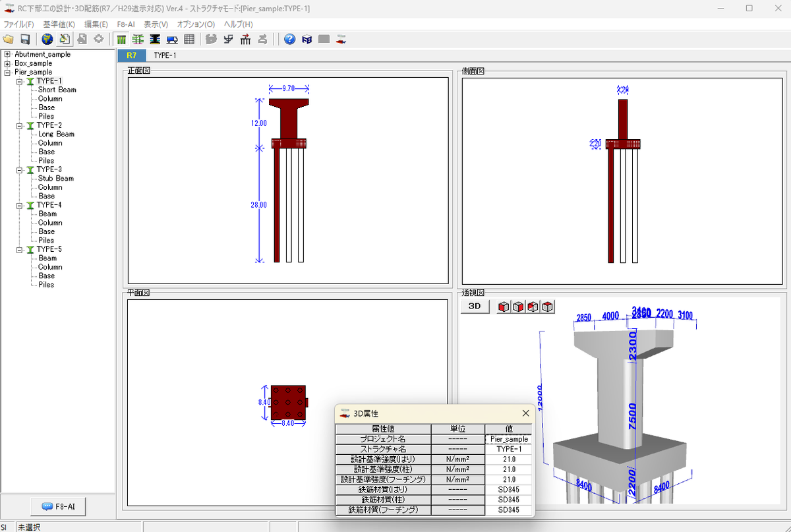
Task: Open the ヘルプ(H) menu
Action: click(239, 24)
